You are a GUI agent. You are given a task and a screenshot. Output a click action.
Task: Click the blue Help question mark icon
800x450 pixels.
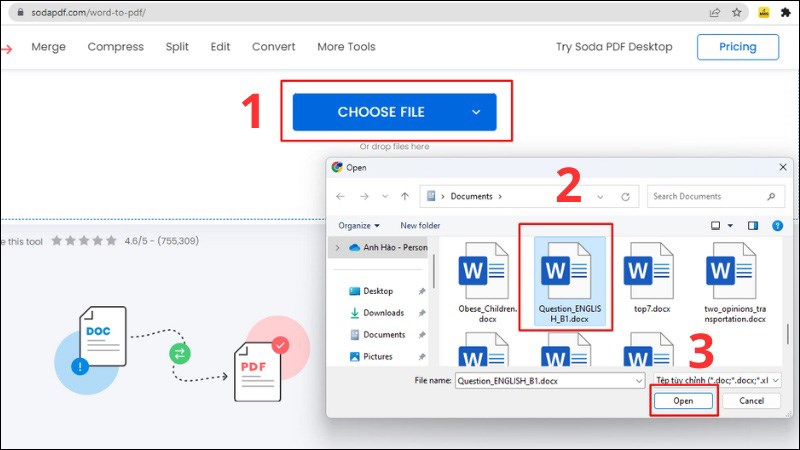[777, 226]
